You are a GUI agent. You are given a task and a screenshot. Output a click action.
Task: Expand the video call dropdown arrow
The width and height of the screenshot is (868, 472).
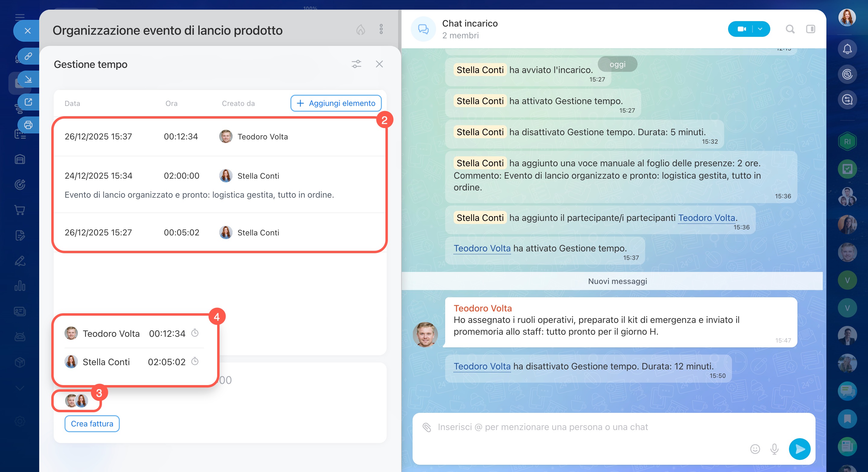pyautogui.click(x=760, y=29)
